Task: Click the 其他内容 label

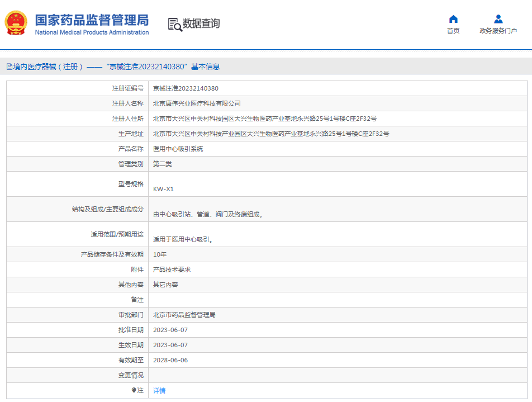Action: pyautogui.click(x=131, y=285)
